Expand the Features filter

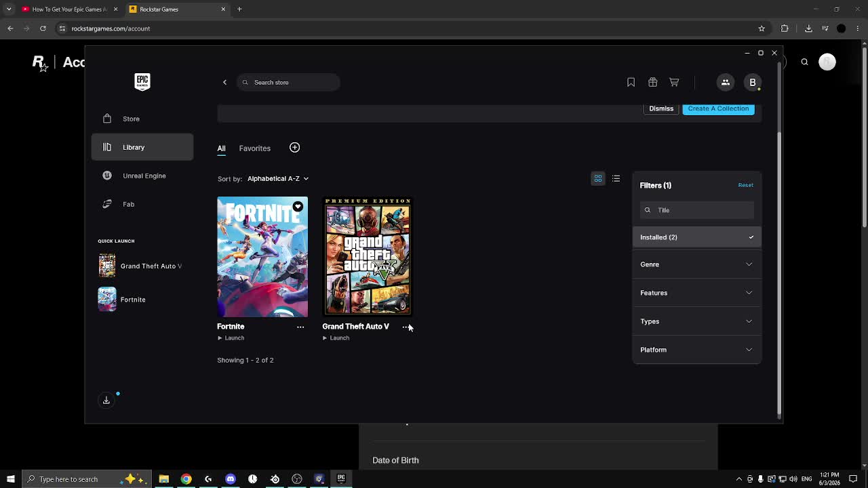pyautogui.click(x=697, y=293)
